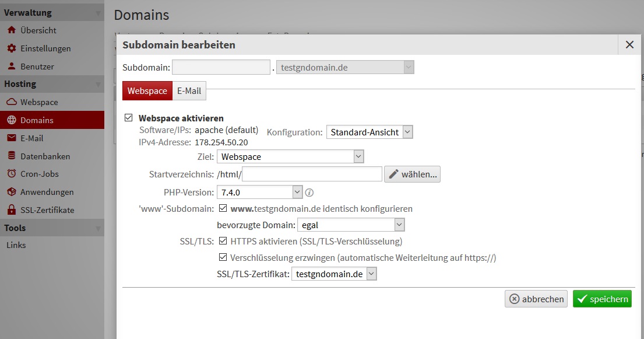Image resolution: width=644 pixels, height=339 pixels.
Task: Click the abbrechen button
Action: [x=536, y=299]
